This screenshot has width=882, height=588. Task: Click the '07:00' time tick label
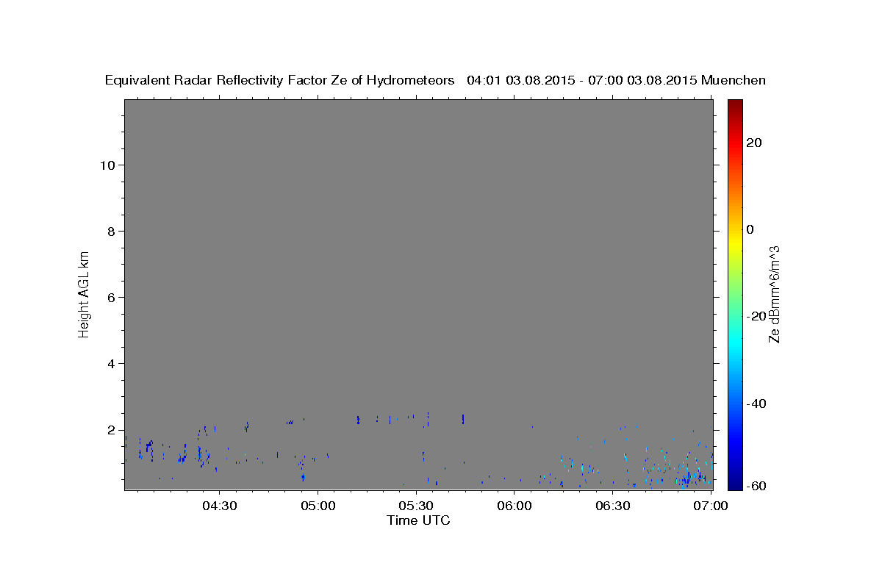pos(711,506)
